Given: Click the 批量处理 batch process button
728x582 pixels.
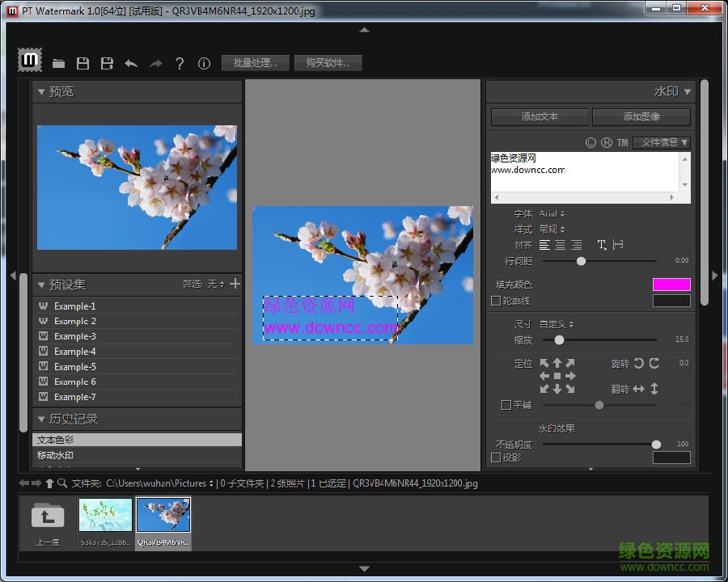Looking at the screenshot, I should [255, 63].
